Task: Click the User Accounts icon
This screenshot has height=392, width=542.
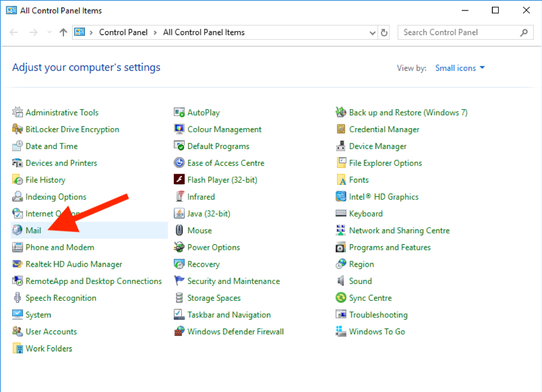Action: (x=17, y=331)
